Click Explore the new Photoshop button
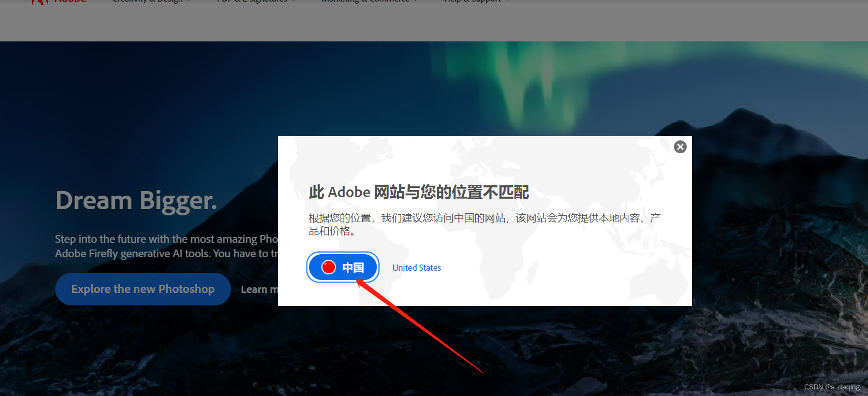The image size is (868, 396). click(143, 289)
